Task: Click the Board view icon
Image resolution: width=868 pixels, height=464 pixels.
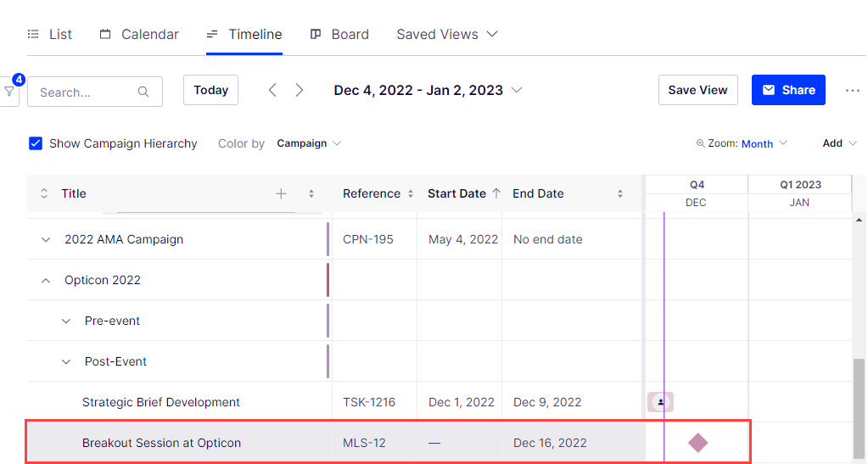Action: click(x=316, y=34)
